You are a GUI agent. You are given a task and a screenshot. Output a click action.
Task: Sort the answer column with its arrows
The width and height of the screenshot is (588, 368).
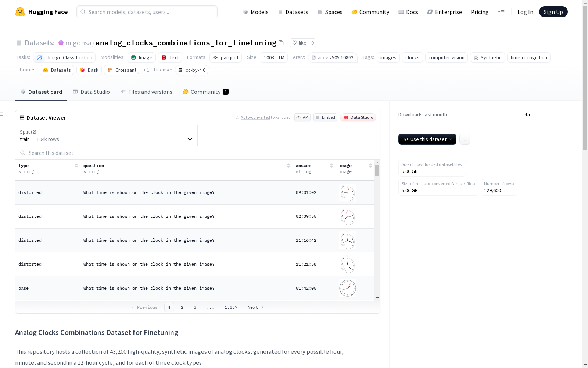tap(331, 166)
